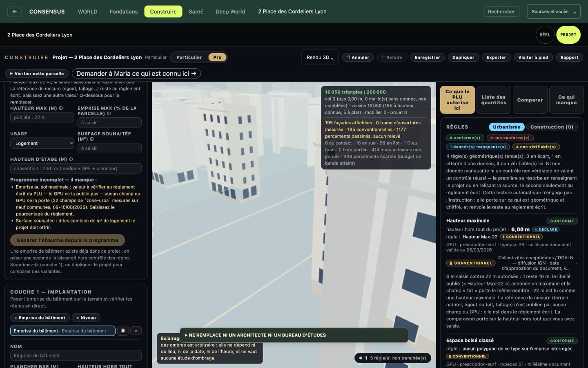The width and height of the screenshot is (588, 368).
Task: Select the RÉEL view toggle
Action: [x=545, y=35]
